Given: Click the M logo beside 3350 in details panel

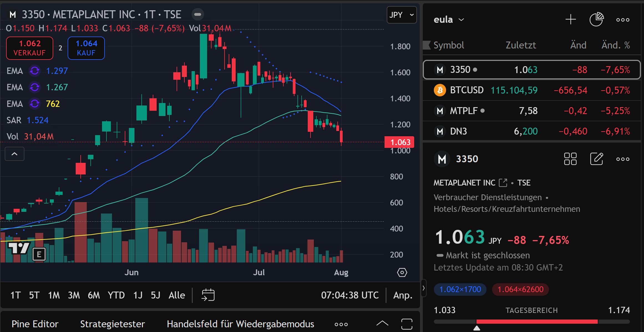Looking at the screenshot, I should coord(442,159).
